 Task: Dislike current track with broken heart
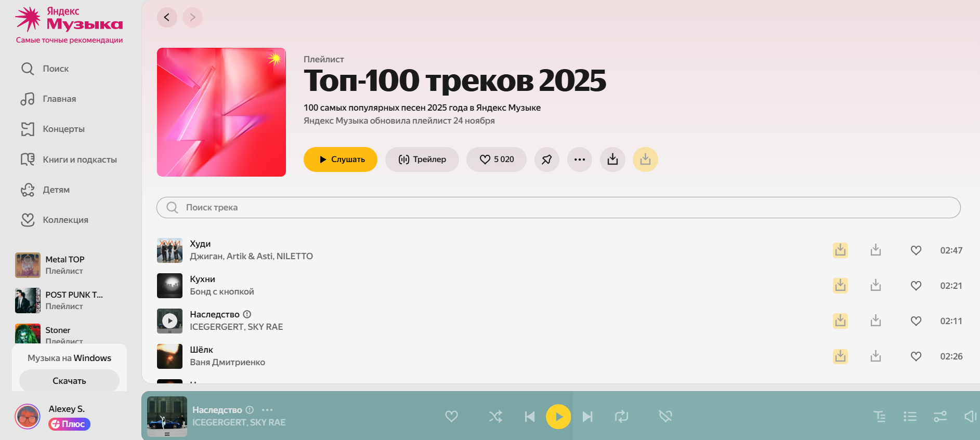click(x=665, y=416)
